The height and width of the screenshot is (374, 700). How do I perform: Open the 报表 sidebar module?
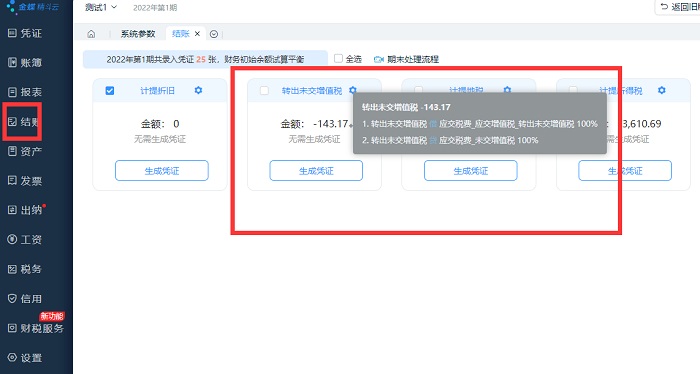[25, 92]
